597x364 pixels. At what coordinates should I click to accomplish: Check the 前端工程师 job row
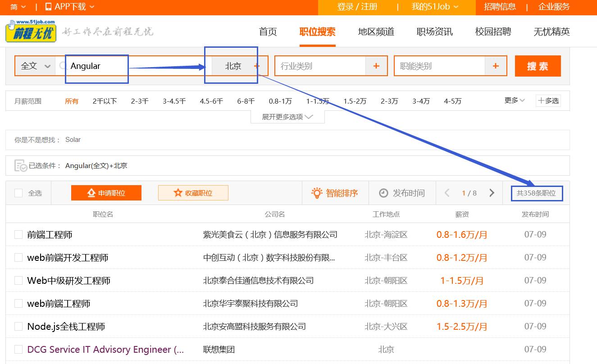pos(18,234)
